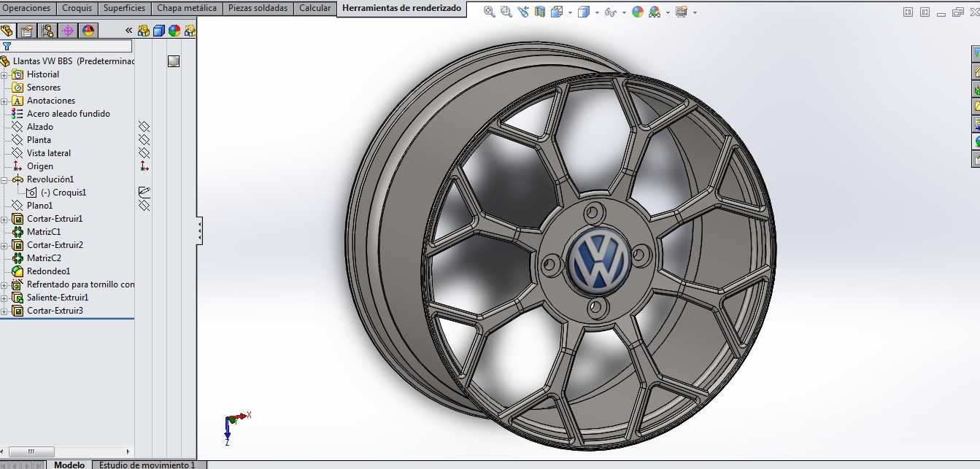
Task: Open the View Orientation dropdown arrow
Action: 569,13
